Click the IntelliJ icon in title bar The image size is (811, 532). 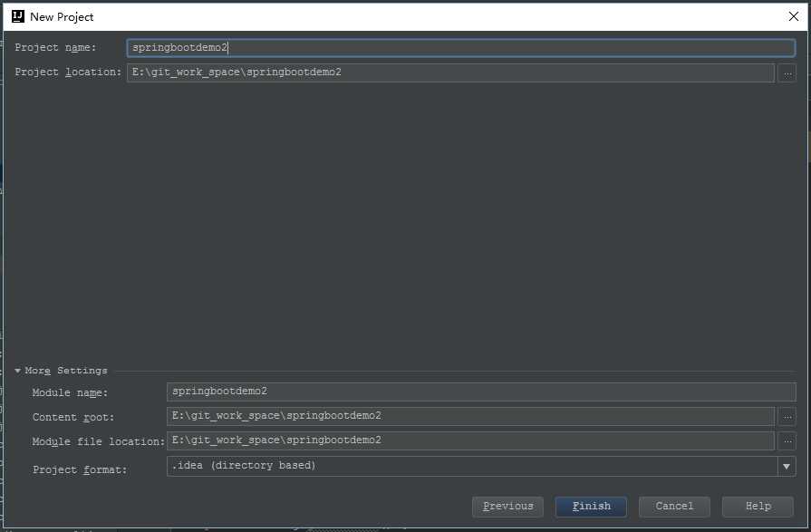17,16
